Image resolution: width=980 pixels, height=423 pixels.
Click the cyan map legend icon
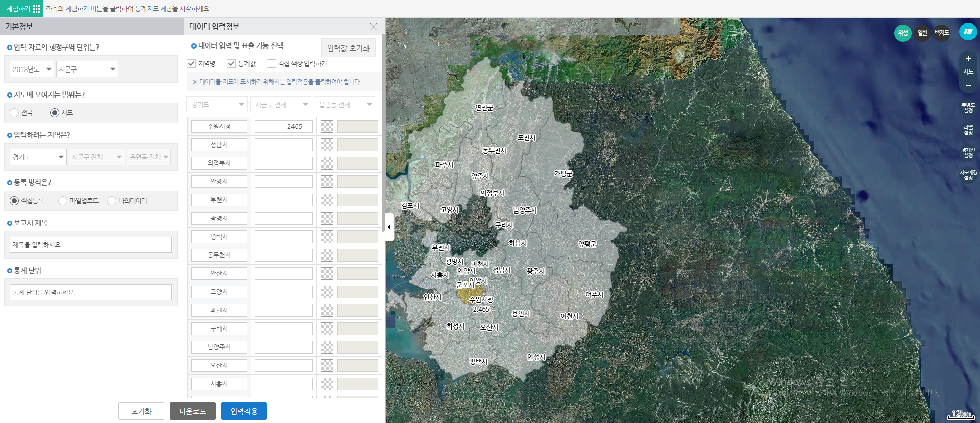[x=968, y=32]
